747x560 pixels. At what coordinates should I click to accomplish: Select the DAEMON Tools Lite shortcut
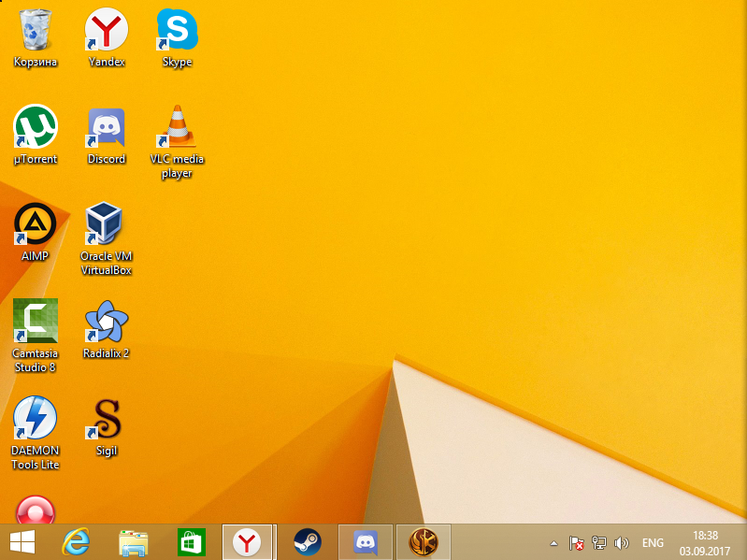point(36,419)
